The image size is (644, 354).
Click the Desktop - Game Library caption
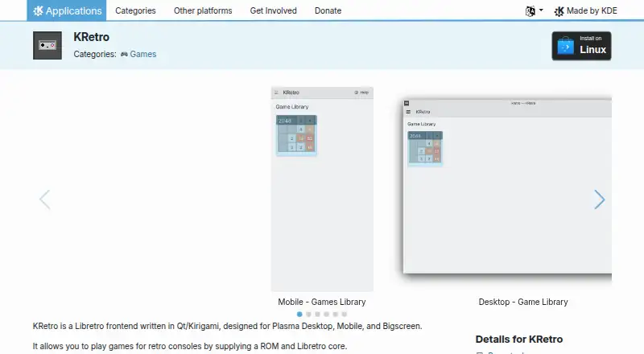[523, 302]
